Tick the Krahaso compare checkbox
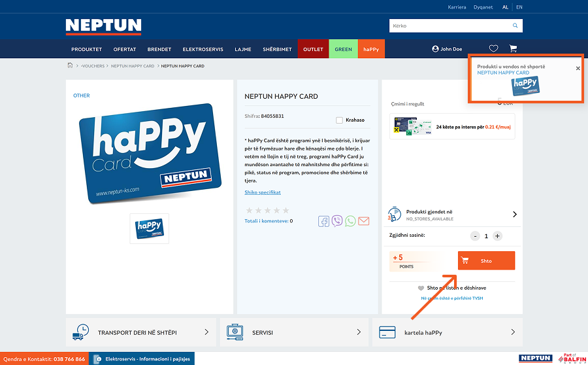Image resolution: width=588 pixels, height=365 pixels. point(339,120)
